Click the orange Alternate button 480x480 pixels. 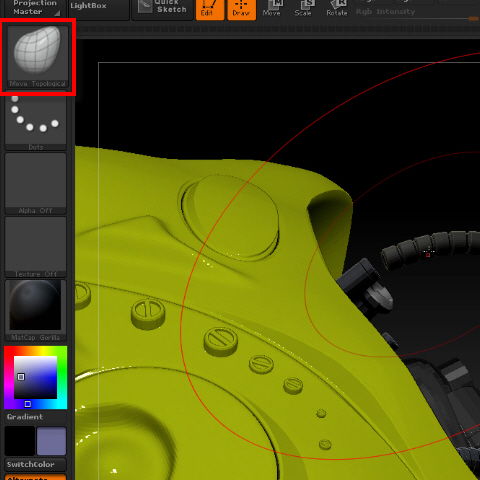pyautogui.click(x=35, y=477)
